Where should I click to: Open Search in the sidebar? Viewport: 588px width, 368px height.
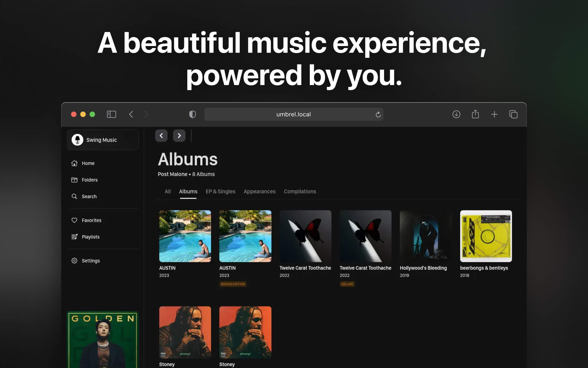pyautogui.click(x=89, y=196)
